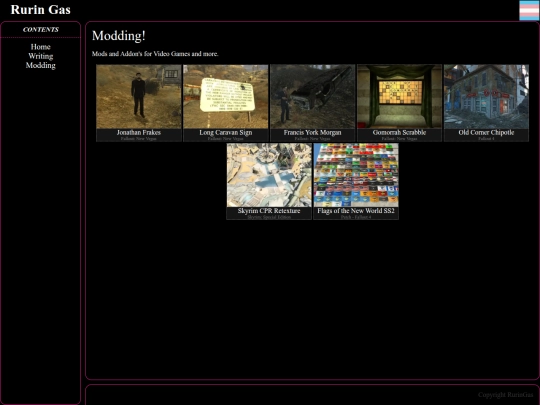Click the Skyrim CPR Retexture caption
This screenshot has height=405, width=540.
tap(269, 211)
